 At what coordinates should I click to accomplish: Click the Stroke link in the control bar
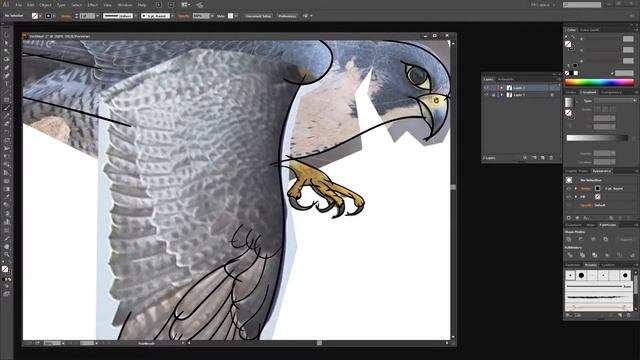click(66, 16)
